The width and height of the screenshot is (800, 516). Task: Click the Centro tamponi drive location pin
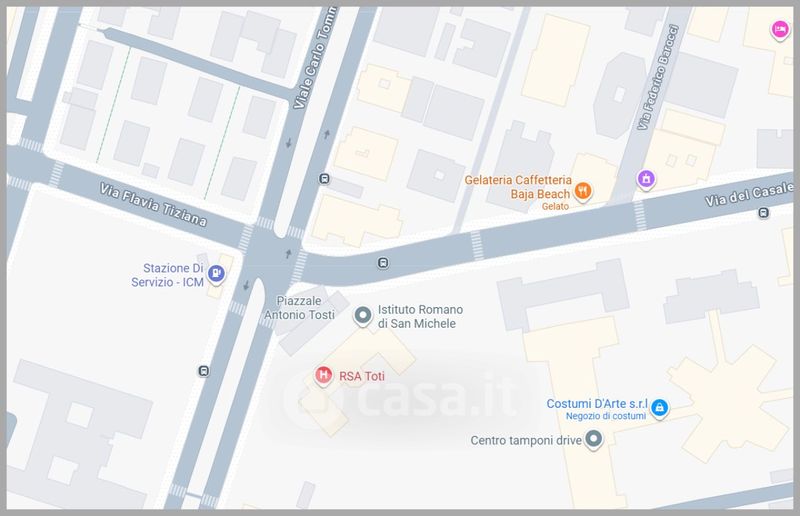pos(593,439)
